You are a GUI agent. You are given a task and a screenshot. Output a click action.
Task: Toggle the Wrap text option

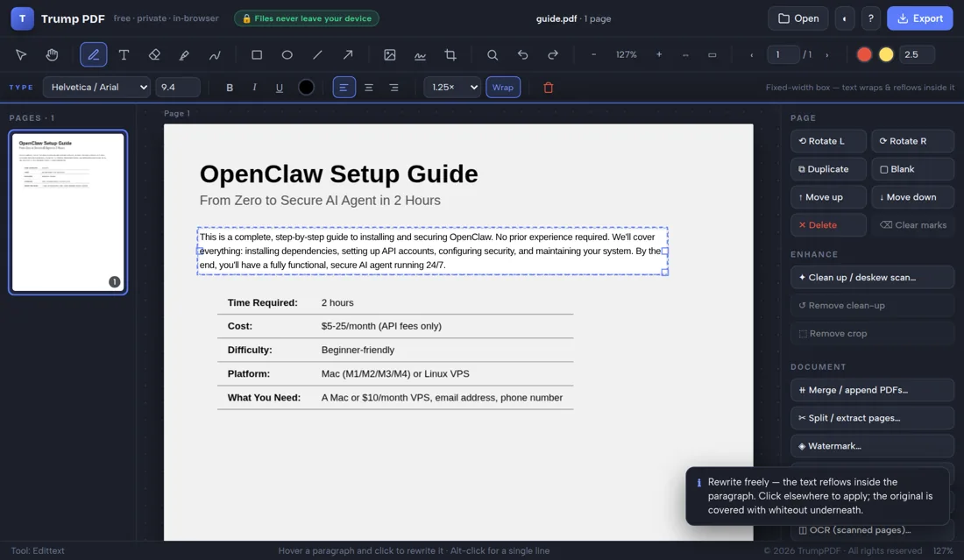coord(503,88)
